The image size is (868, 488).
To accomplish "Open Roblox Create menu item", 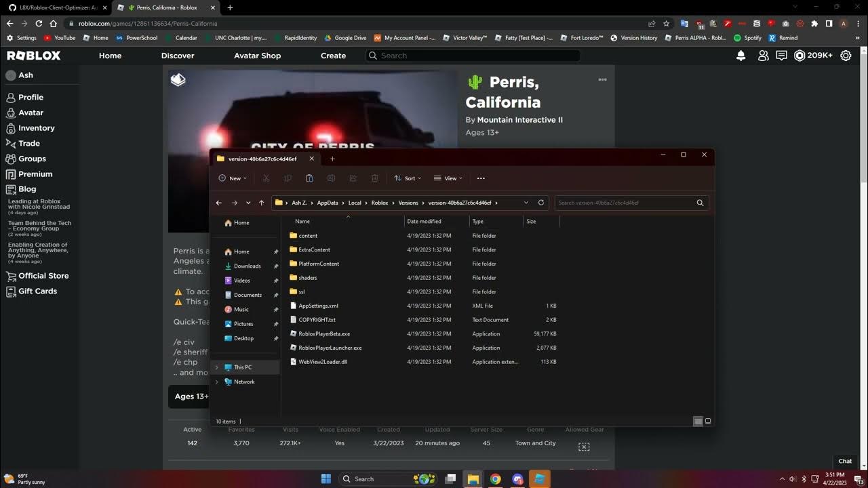I will coord(333,56).
